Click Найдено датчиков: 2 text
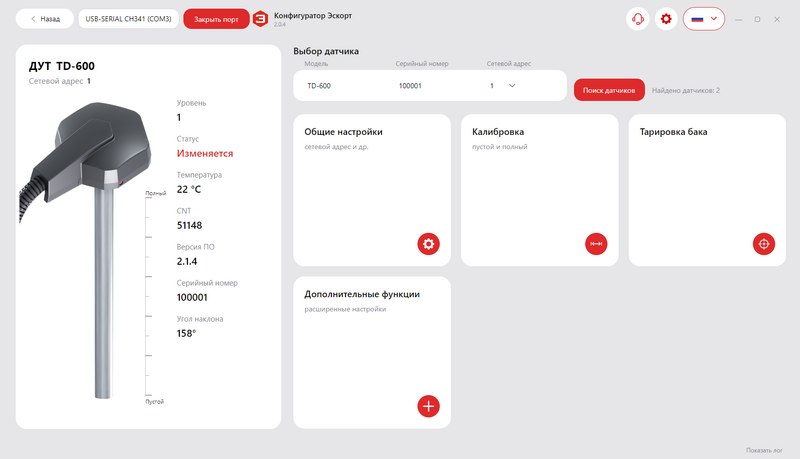The height and width of the screenshot is (459, 800). [x=686, y=90]
